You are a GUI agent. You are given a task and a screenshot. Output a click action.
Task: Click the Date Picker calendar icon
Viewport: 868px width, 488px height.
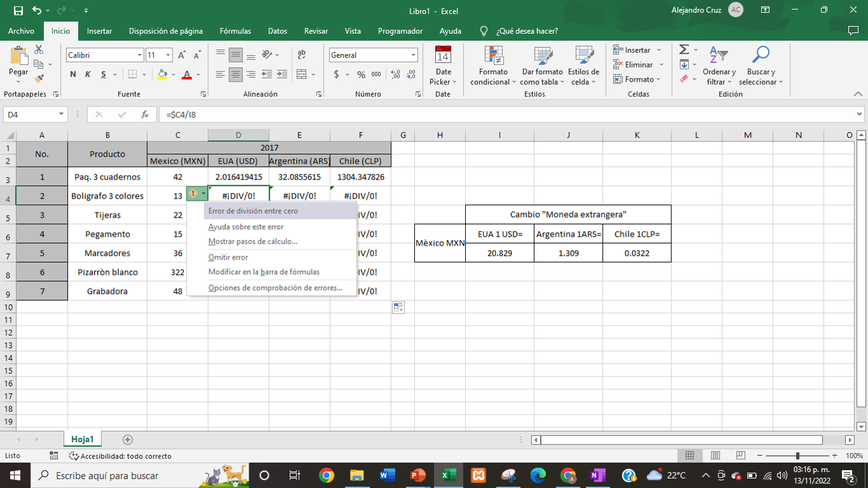coord(443,56)
